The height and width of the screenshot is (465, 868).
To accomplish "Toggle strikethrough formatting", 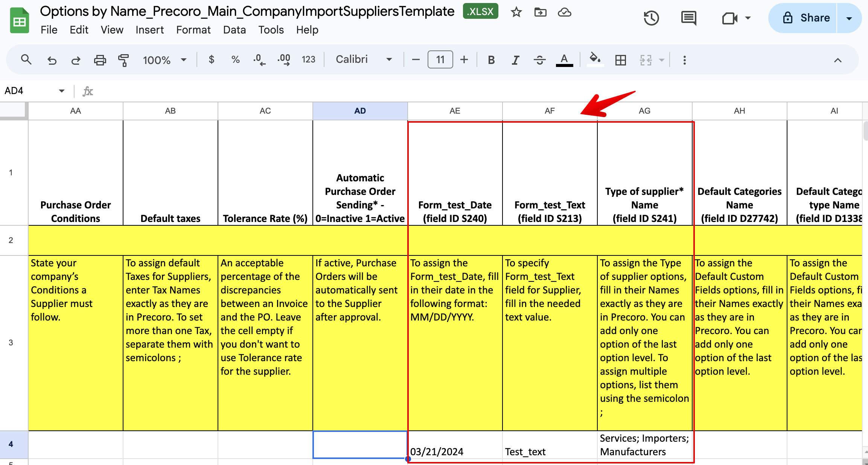I will (x=539, y=60).
